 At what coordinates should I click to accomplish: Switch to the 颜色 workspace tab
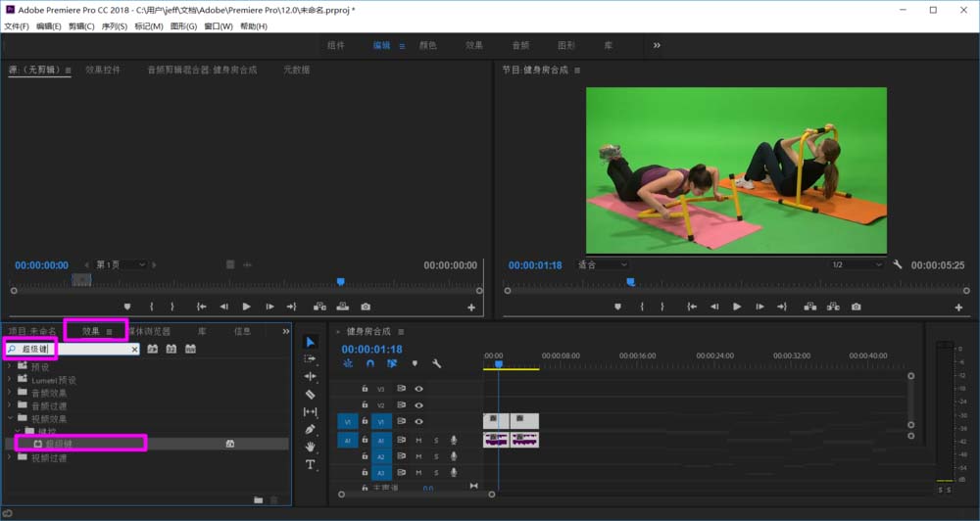point(427,45)
